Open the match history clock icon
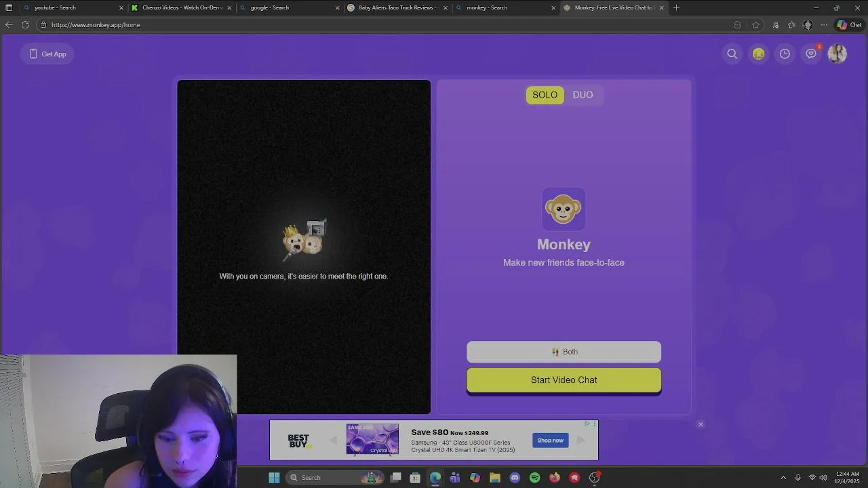The width and height of the screenshot is (868, 488). click(785, 54)
